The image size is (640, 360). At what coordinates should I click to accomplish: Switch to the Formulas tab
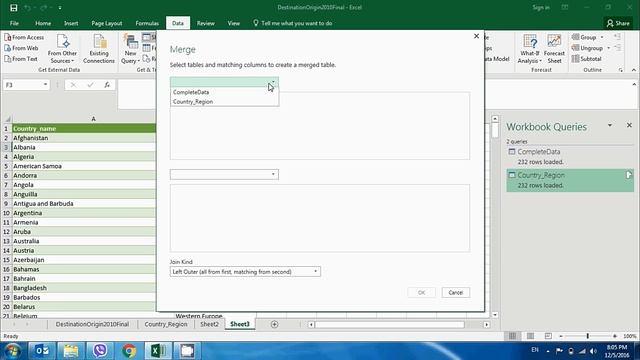coord(147,23)
